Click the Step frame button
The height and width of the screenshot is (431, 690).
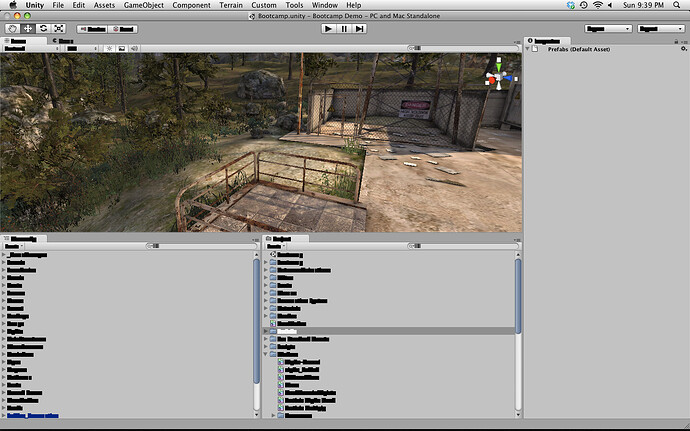coord(360,29)
